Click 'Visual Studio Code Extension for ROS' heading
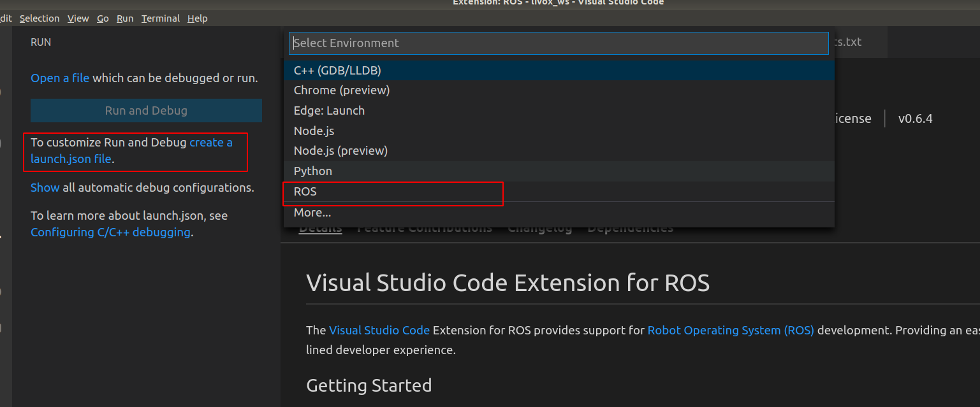 [x=508, y=283]
